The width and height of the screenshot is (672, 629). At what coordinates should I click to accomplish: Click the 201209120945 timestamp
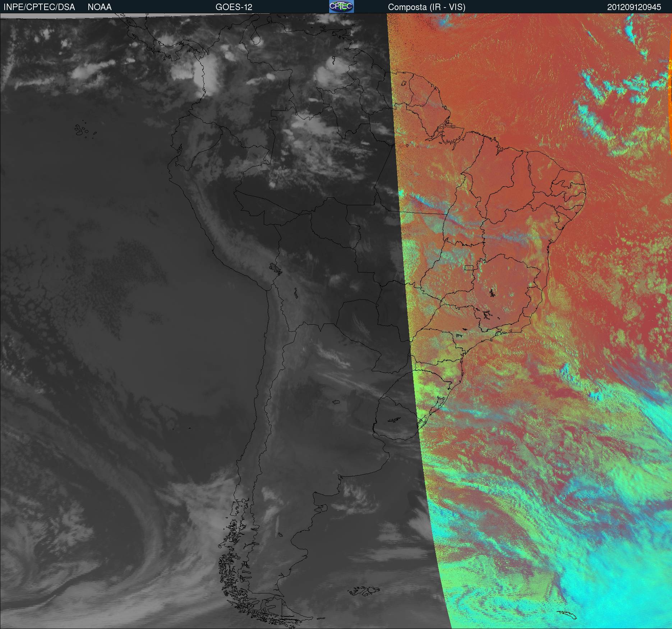click(634, 7)
